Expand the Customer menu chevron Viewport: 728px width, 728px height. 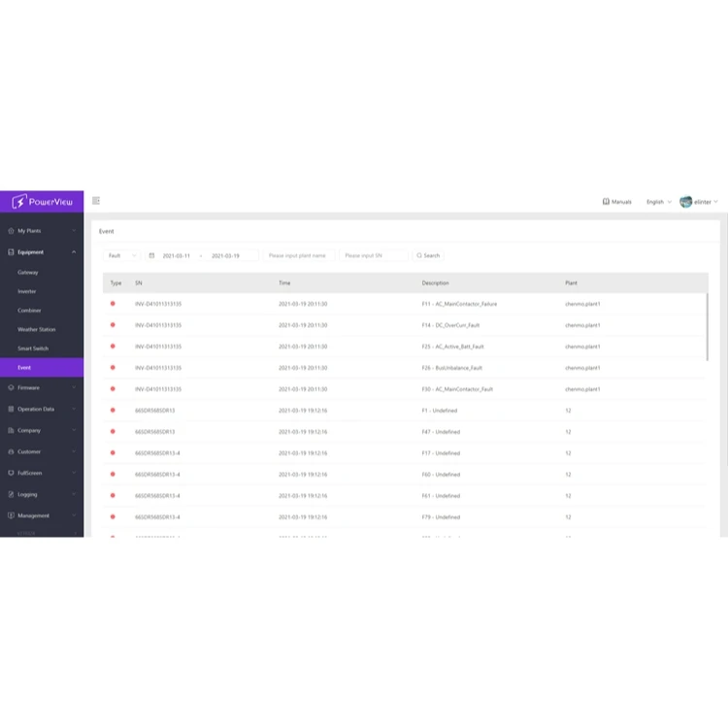click(x=74, y=451)
